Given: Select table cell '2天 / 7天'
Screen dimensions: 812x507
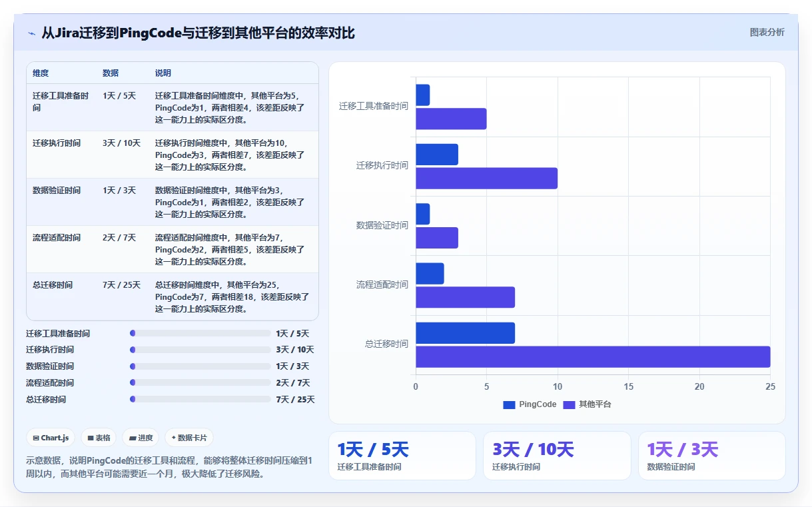Looking at the screenshot, I should tap(119, 237).
